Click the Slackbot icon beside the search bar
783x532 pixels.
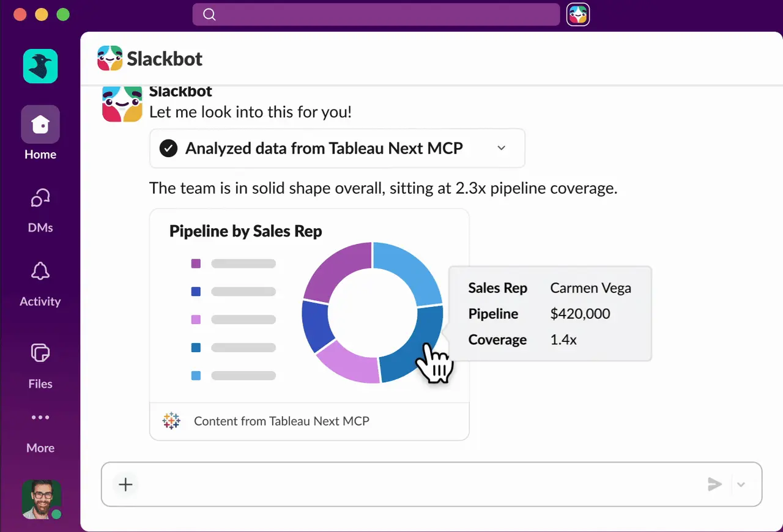tap(578, 14)
